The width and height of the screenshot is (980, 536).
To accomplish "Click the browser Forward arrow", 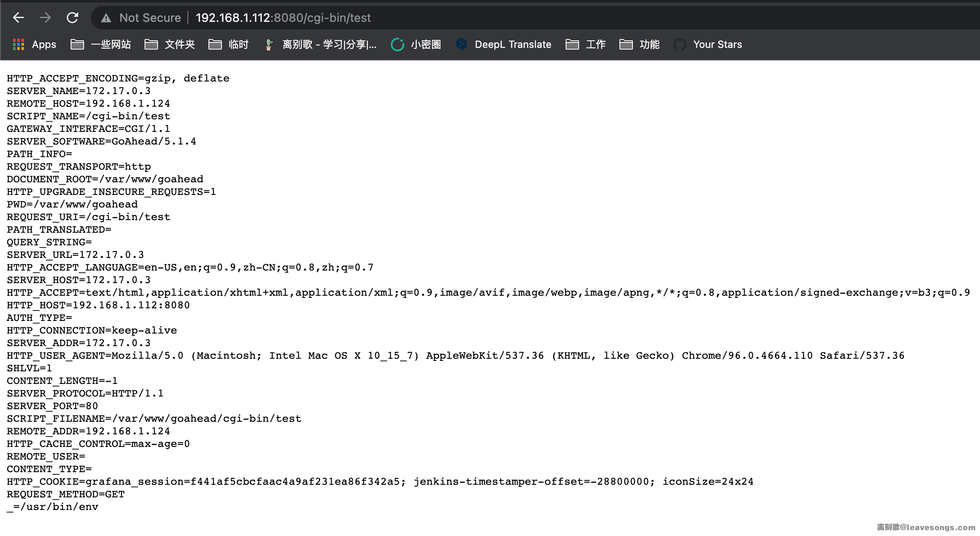I will click(45, 18).
